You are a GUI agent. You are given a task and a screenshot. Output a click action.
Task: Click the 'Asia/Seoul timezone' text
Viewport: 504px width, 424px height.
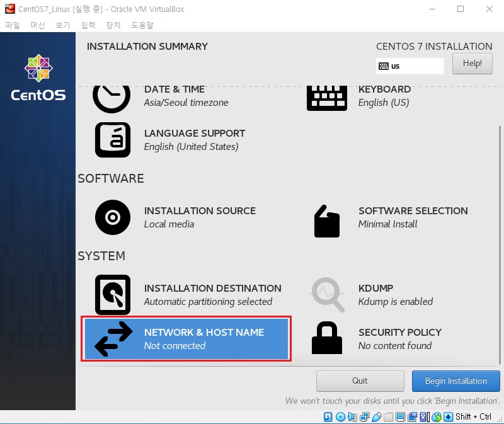pos(186,103)
